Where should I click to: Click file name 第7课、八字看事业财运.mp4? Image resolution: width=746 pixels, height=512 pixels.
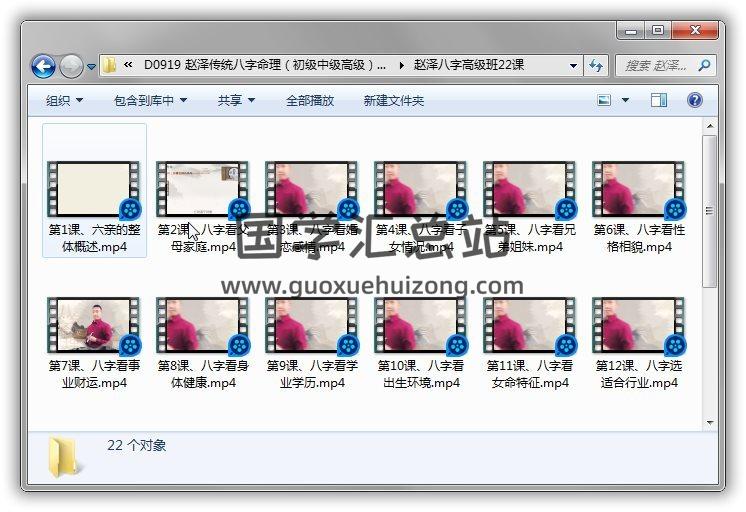pos(94,374)
